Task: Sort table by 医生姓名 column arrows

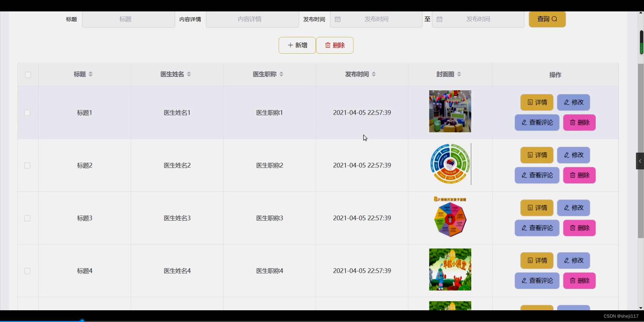Action: point(189,74)
